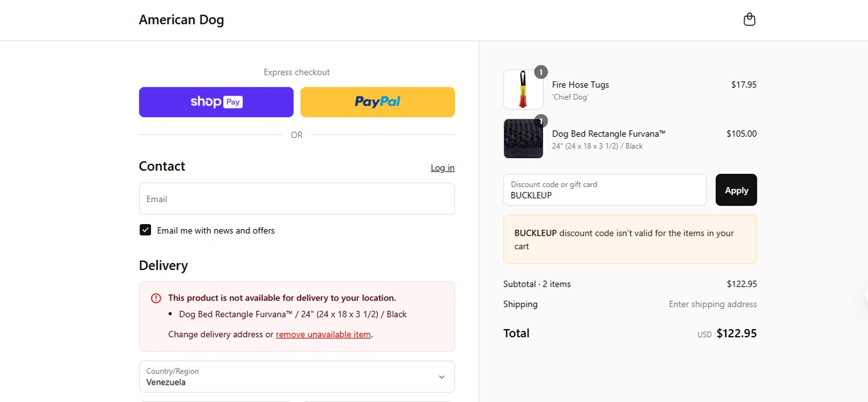Click the red warning icon in delivery alert
This screenshot has width=868, height=402.
(x=156, y=298)
